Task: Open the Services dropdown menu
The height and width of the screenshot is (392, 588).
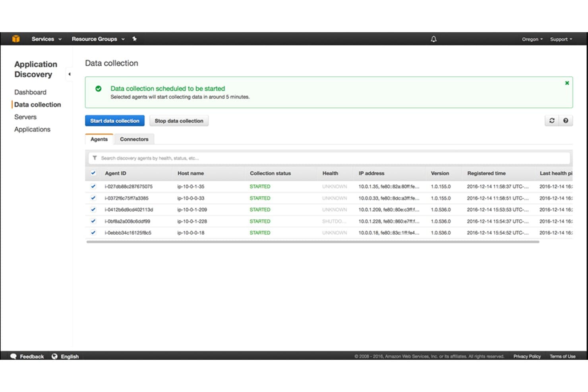Action: (46, 39)
